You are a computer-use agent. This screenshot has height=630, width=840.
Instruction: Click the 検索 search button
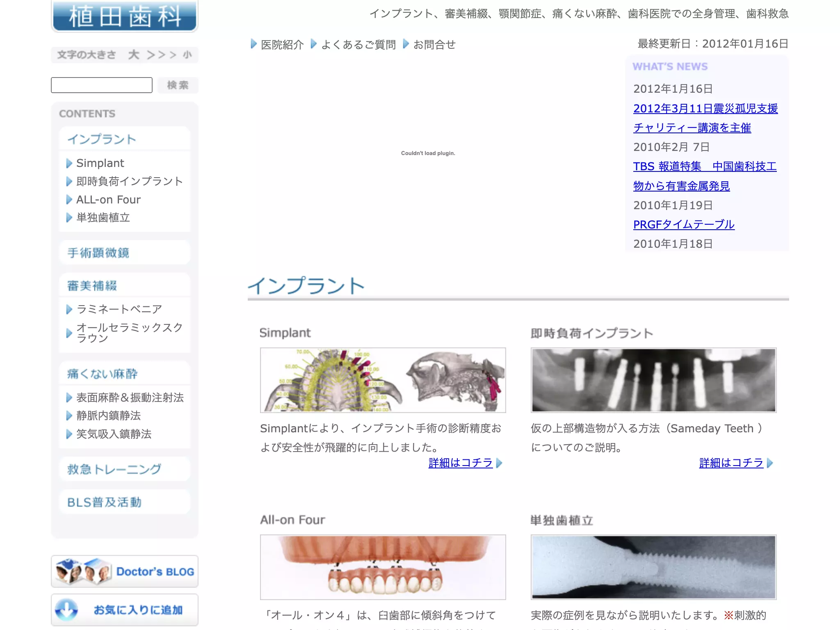pos(178,85)
